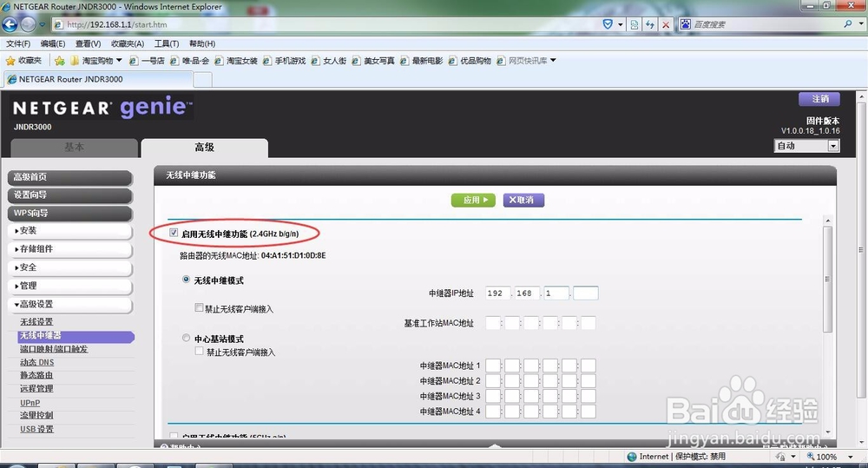This screenshot has height=468, width=868.
Task: Open a new browser tab
Action: pos(202,80)
